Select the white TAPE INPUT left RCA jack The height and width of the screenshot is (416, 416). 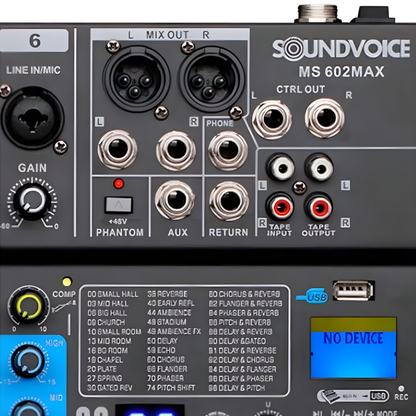[281, 167]
